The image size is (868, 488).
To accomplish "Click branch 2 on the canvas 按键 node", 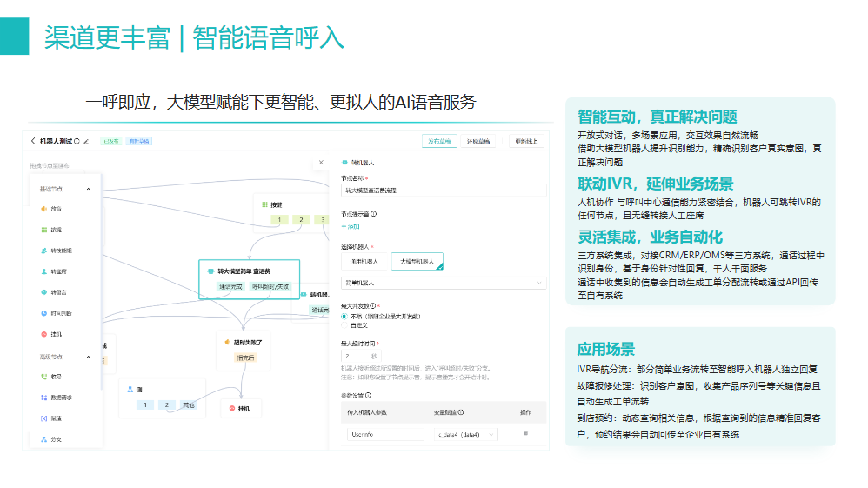I will pos(301,220).
